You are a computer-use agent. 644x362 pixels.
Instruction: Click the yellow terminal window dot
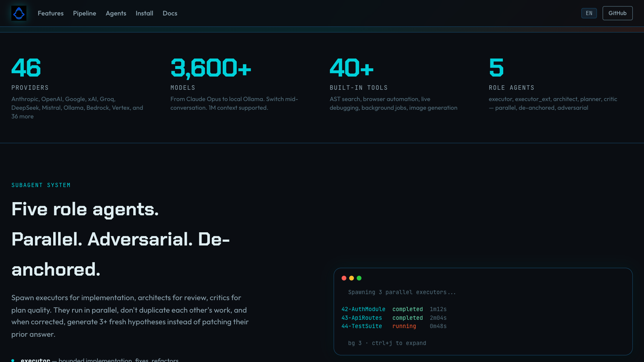pyautogui.click(x=351, y=278)
